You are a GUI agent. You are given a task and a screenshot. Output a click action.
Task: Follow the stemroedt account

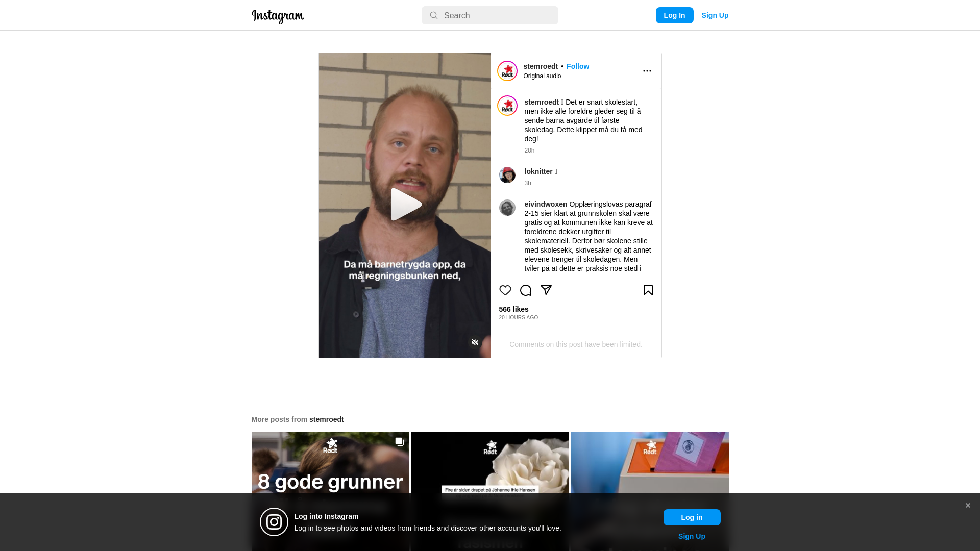577,66
